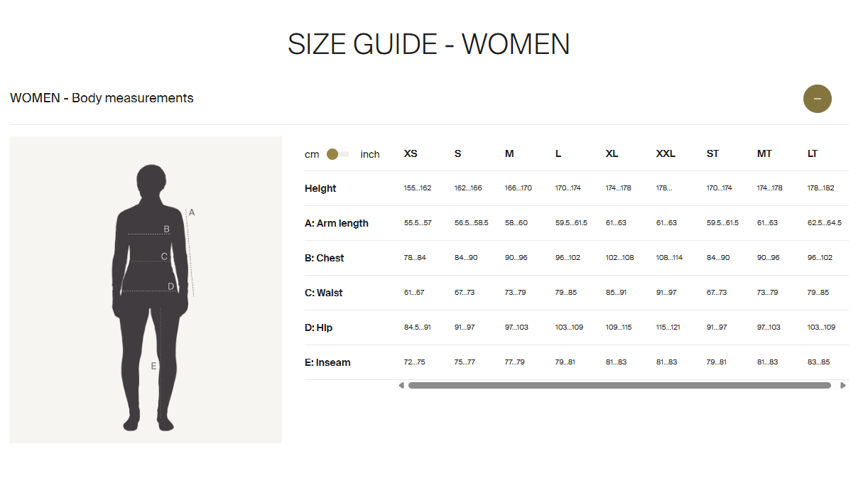Click the E: Inseam row label
This screenshot has width=868, height=498.
tap(327, 362)
